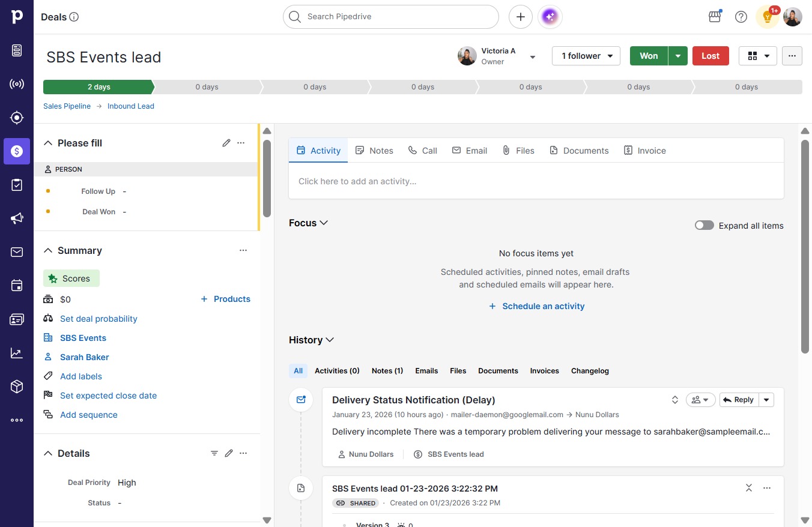This screenshot has width=812, height=527.
Task: Open the More menu in sidebar
Action: coord(17,420)
